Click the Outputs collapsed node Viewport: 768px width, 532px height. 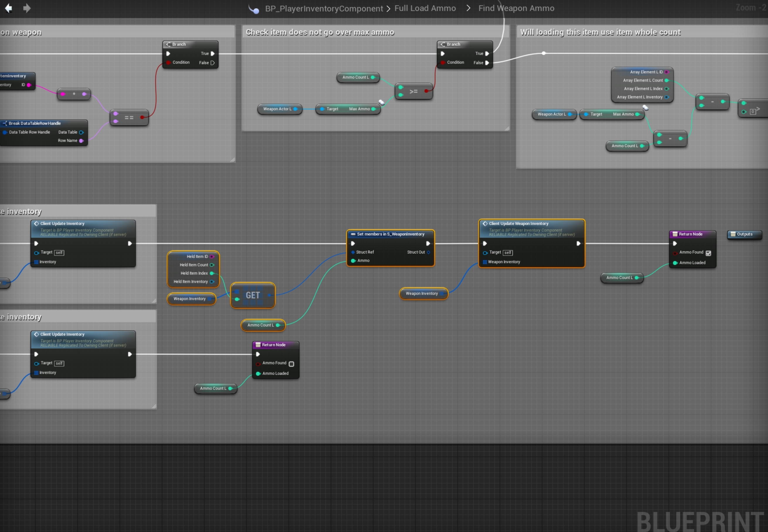click(x=744, y=234)
